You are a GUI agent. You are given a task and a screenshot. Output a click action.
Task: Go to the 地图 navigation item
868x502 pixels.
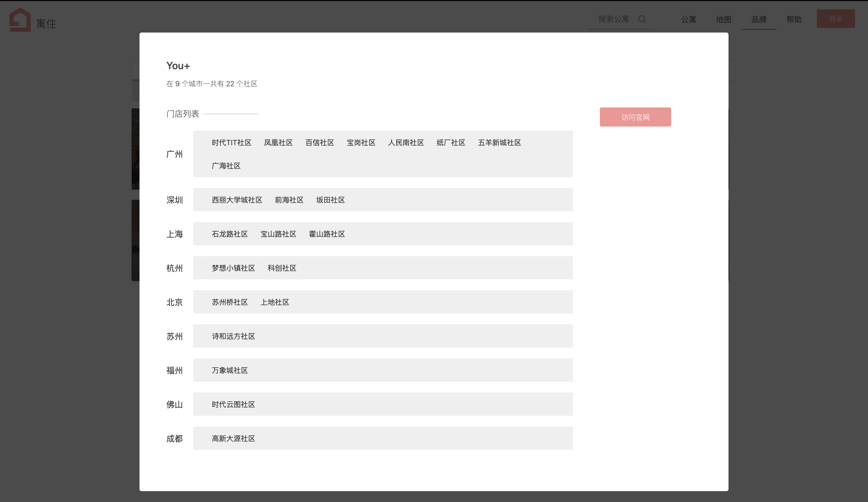tap(723, 20)
